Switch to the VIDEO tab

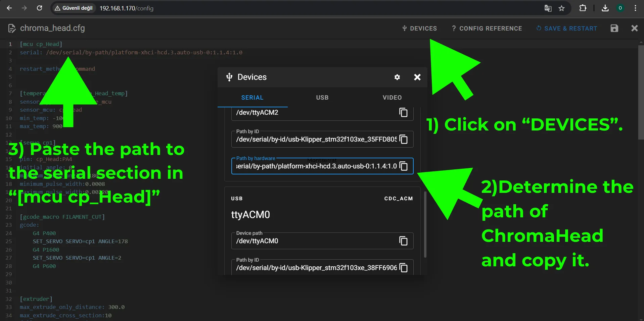coord(392,98)
